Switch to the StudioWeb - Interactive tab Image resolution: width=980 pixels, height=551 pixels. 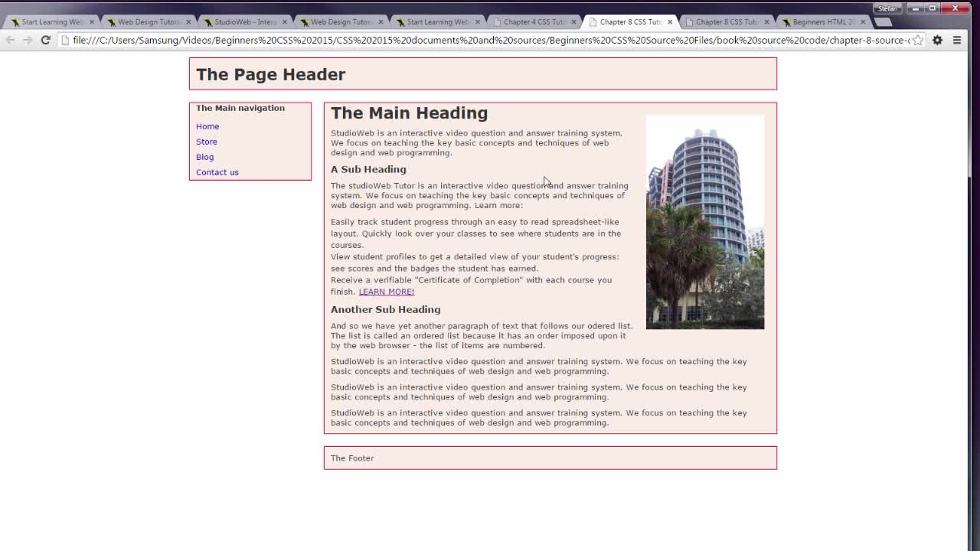(245, 21)
